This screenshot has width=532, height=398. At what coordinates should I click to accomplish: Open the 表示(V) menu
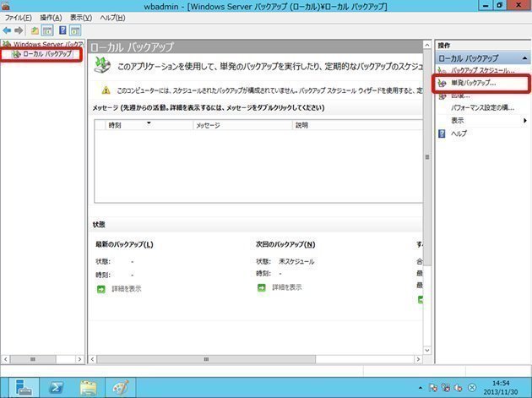81,18
